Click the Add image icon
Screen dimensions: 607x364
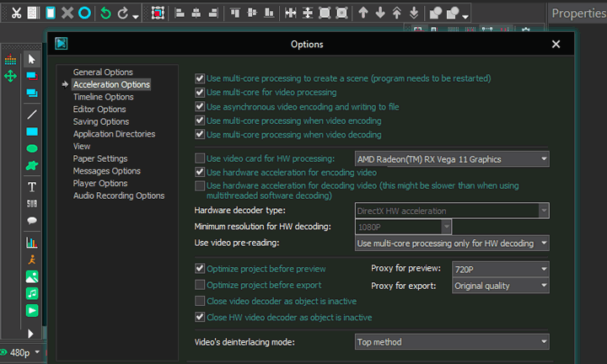[32, 276]
